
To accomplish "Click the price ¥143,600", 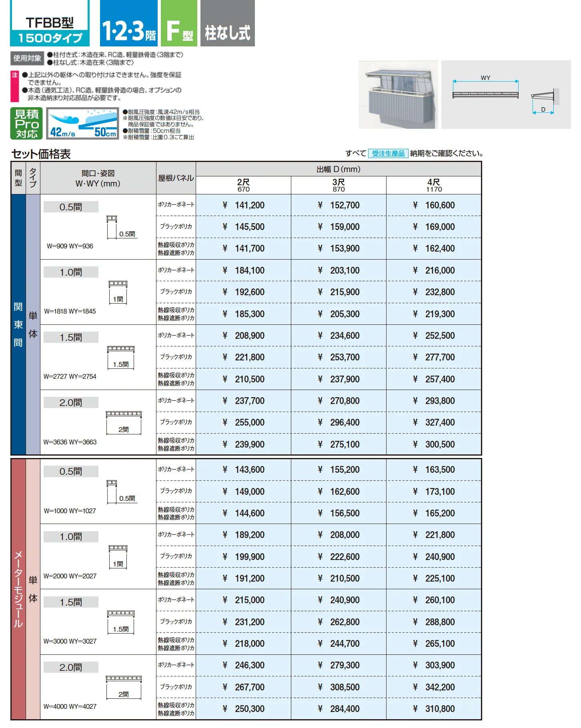I will (x=243, y=470).
